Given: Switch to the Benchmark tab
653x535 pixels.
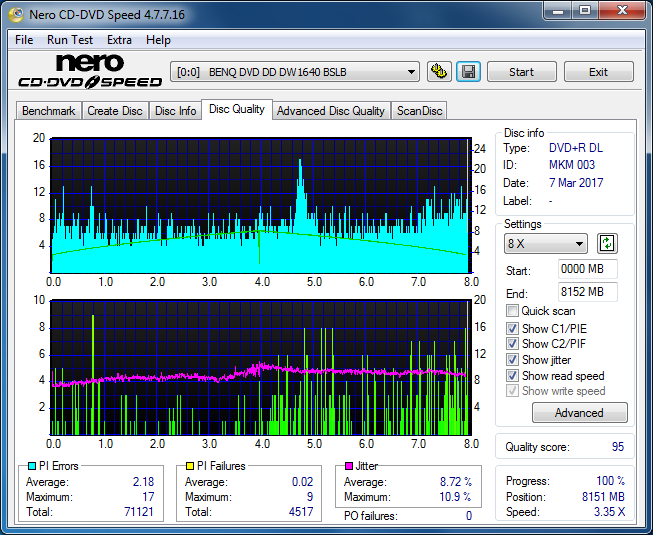Looking at the screenshot, I should [48, 111].
